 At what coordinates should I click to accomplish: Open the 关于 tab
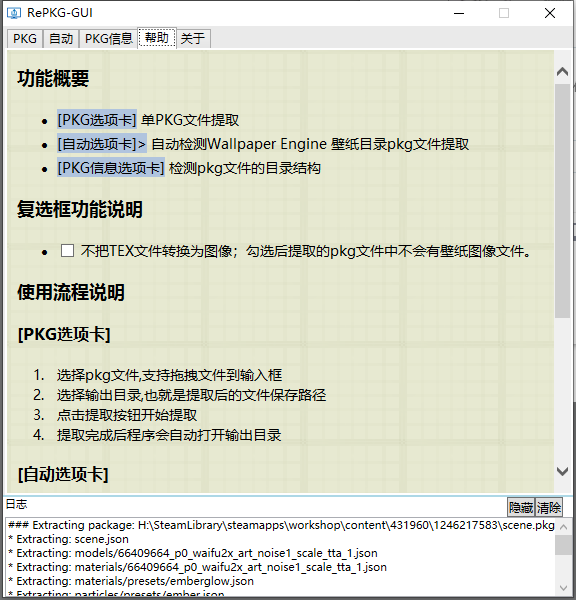tap(193, 39)
